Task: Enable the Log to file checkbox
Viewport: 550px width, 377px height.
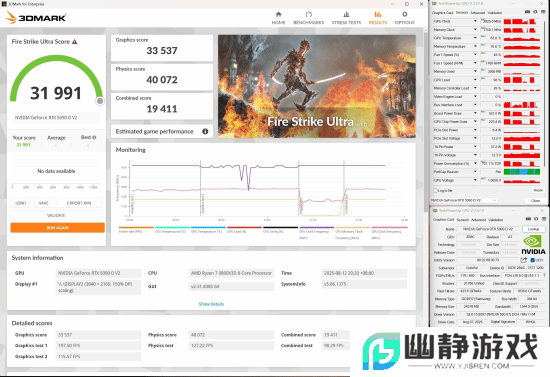Action: (x=435, y=190)
